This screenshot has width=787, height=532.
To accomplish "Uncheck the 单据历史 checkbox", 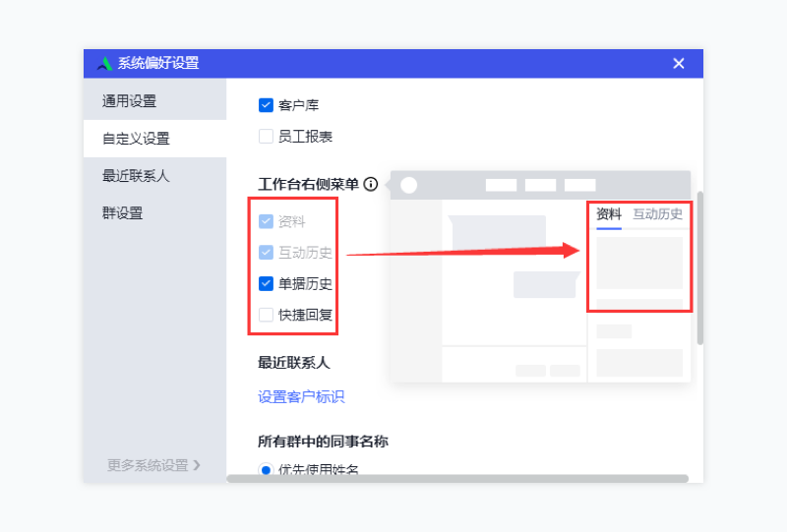I will [x=266, y=283].
